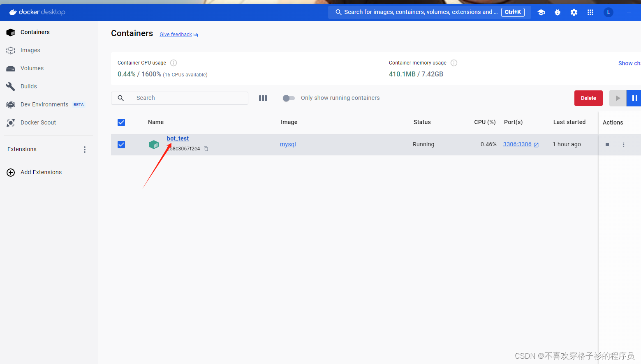Click the bot_test container cube icon
641x364 pixels.
pos(154,145)
